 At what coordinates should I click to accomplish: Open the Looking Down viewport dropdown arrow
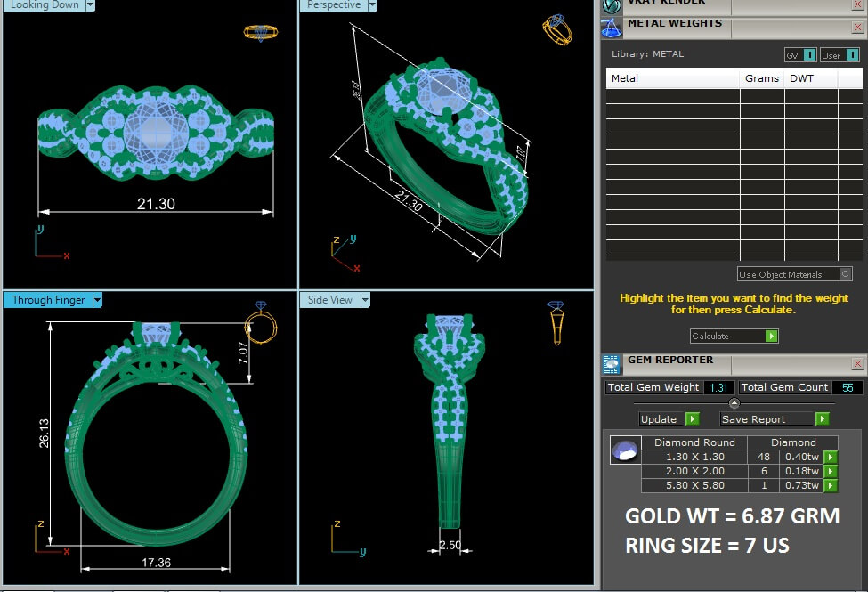(90, 5)
